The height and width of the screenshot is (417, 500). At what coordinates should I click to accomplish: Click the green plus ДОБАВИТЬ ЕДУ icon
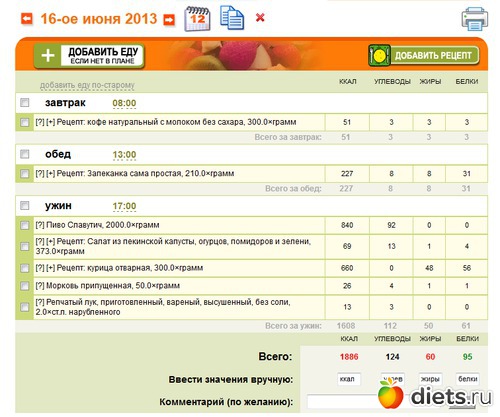coord(48,56)
